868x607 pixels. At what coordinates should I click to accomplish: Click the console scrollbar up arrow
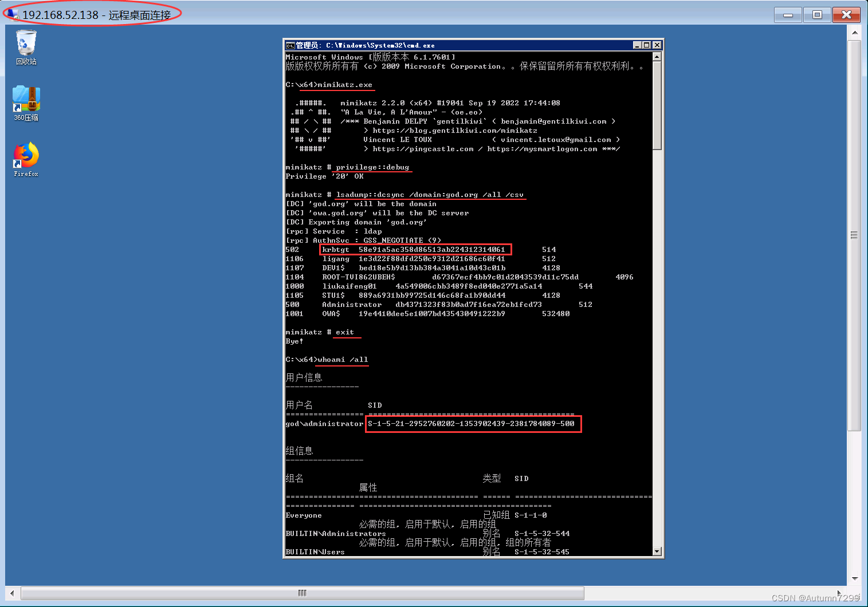pyautogui.click(x=657, y=57)
